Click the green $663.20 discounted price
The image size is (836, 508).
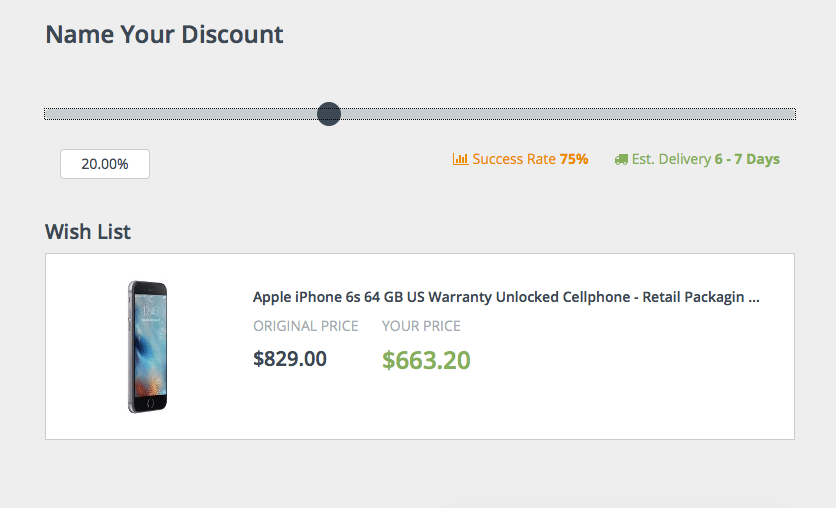click(x=426, y=360)
